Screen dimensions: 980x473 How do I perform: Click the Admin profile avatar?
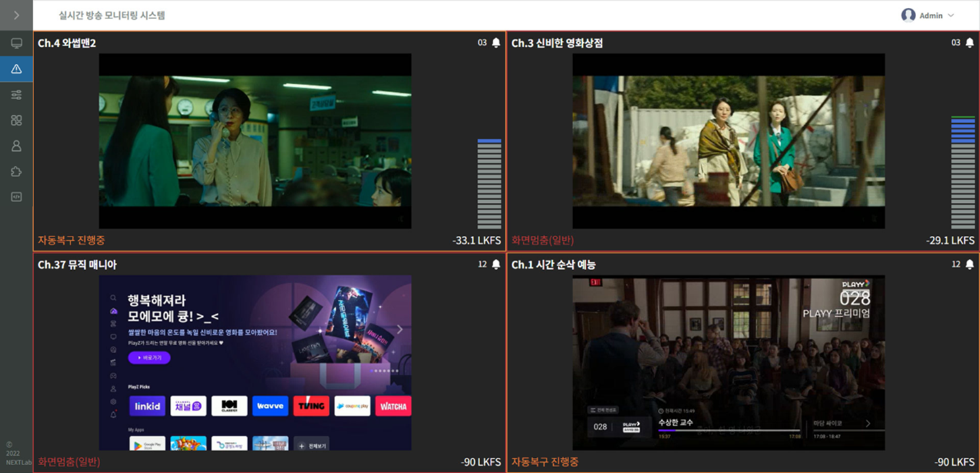coord(908,15)
